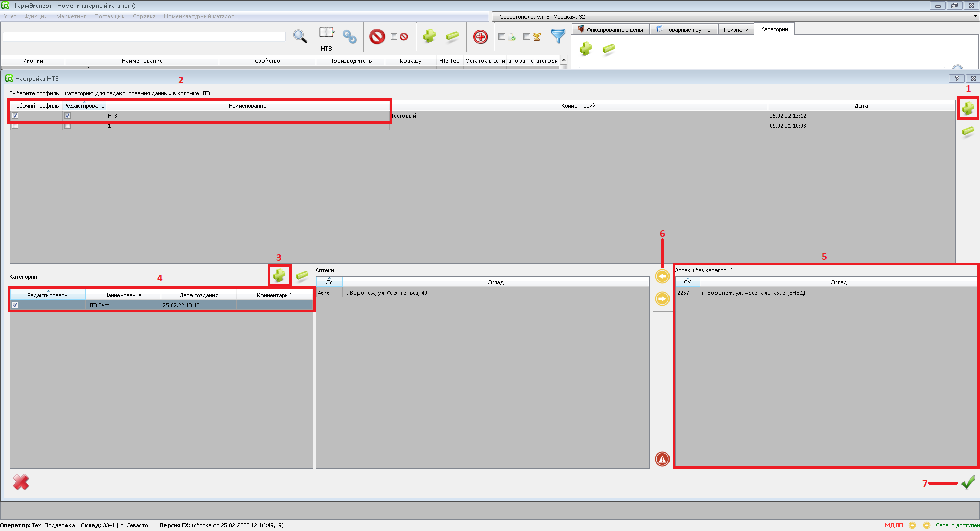
Task: Sort categories by Дата создания column
Action: point(199,295)
